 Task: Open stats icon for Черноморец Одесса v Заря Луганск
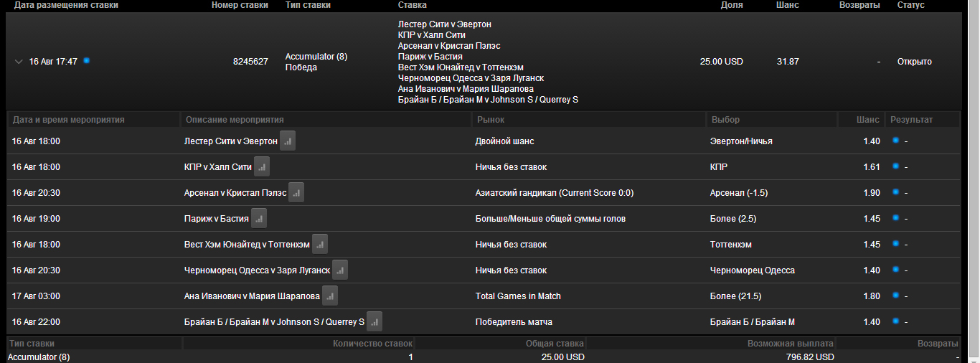coord(340,270)
